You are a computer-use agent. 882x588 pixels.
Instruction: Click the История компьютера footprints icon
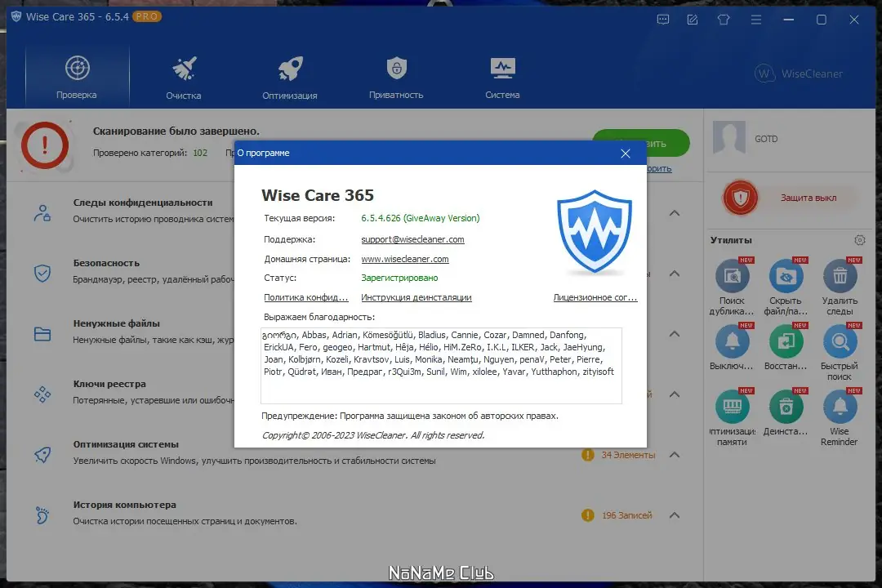click(x=42, y=515)
